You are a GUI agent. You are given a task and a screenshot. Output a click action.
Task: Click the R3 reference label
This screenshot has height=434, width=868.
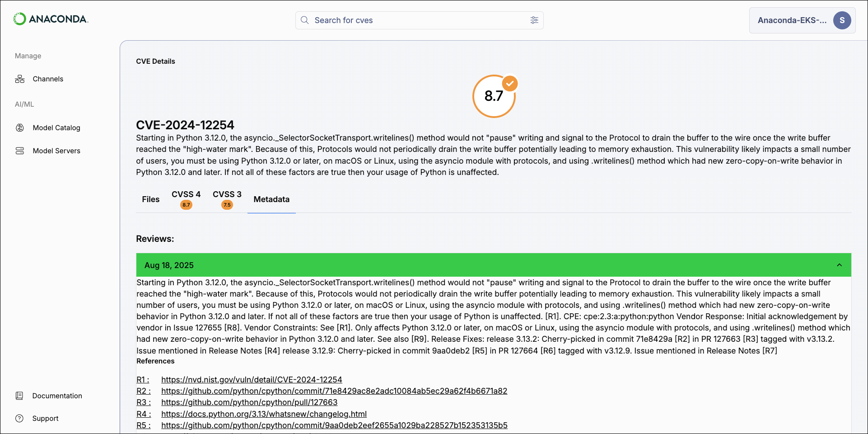tap(144, 402)
